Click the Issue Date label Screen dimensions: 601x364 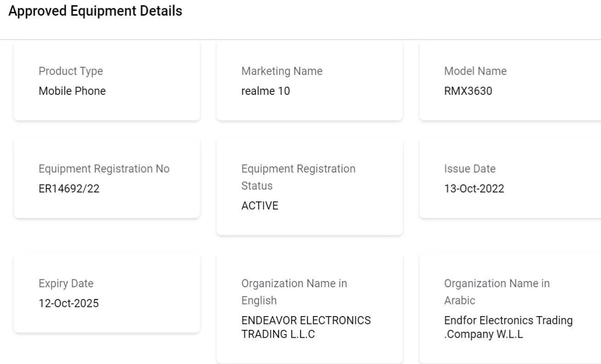click(470, 169)
